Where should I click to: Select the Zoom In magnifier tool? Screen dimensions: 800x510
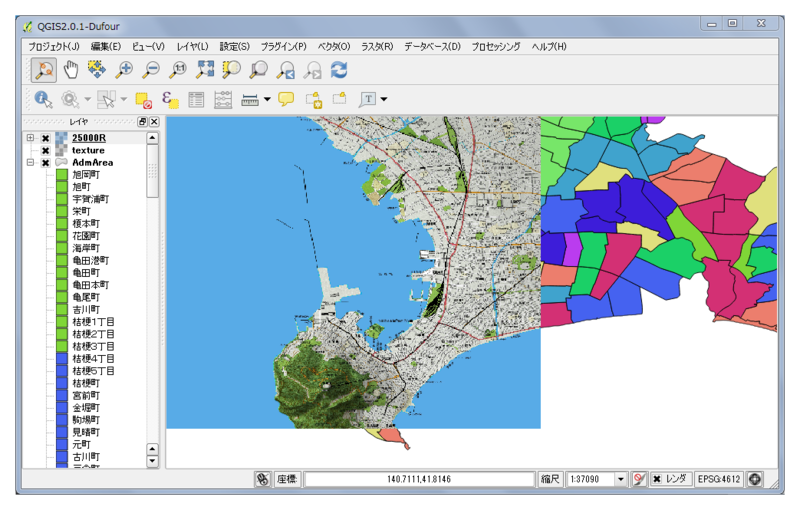tap(124, 70)
